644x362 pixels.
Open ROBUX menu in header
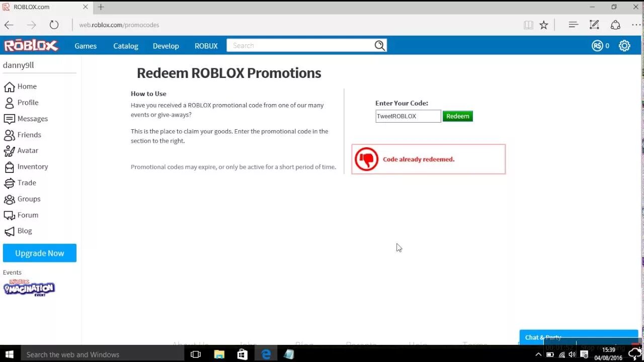tap(206, 46)
